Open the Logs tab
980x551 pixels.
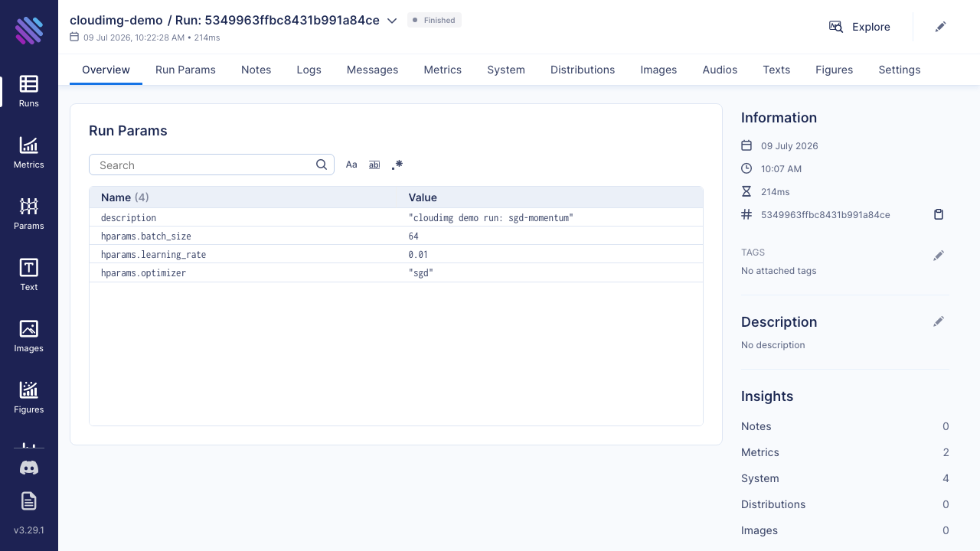tap(309, 70)
